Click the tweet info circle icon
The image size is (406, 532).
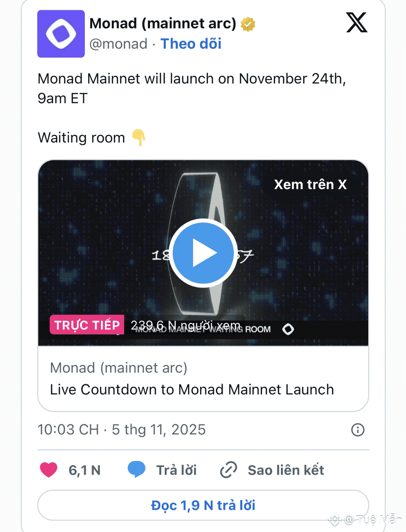coord(358,430)
